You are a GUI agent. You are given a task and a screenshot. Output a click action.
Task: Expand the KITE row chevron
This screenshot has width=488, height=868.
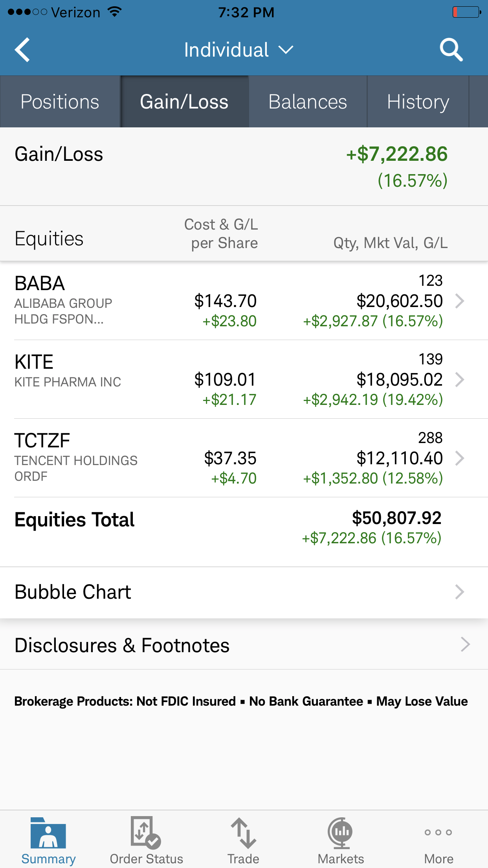click(460, 380)
